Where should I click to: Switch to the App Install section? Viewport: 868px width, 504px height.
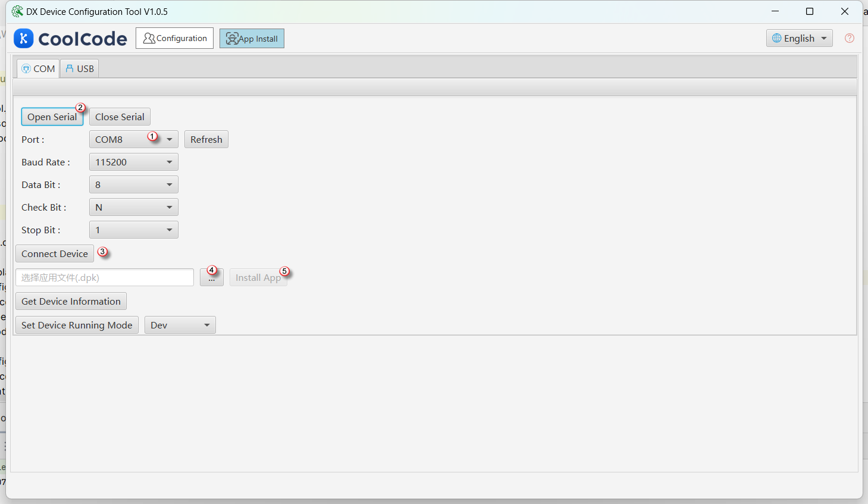point(252,39)
